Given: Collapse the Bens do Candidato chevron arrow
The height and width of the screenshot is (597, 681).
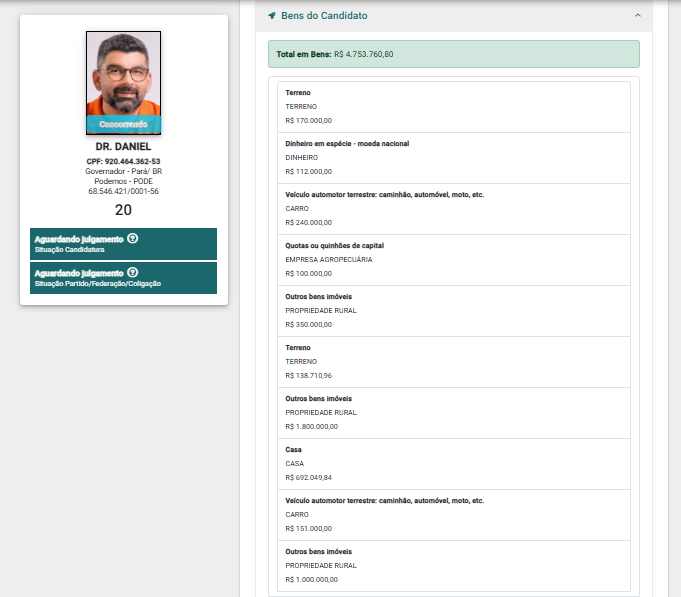Looking at the screenshot, I should tap(638, 15).
